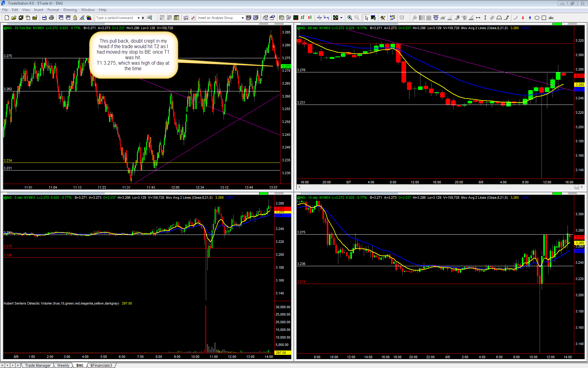Open the symbol/command dropdown arrow

[x=138, y=18]
